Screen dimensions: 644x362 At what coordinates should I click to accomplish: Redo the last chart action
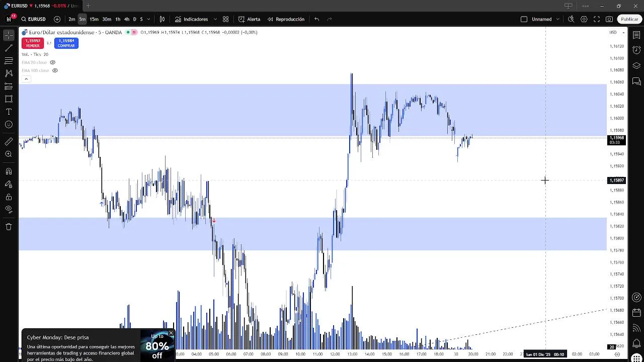[x=330, y=19]
